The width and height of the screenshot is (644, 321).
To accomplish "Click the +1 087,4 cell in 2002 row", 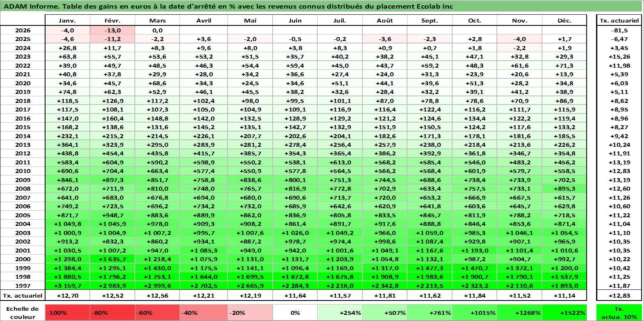I will (x=430, y=241).
